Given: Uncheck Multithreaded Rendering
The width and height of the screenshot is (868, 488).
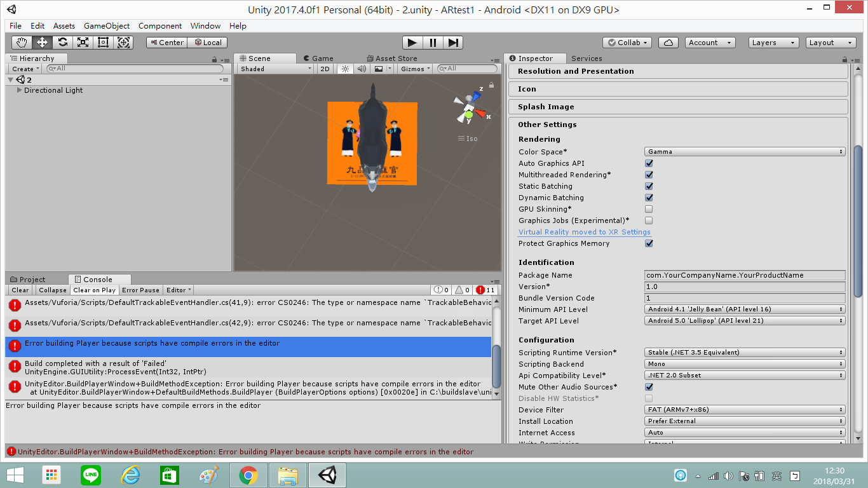Looking at the screenshot, I should [649, 175].
